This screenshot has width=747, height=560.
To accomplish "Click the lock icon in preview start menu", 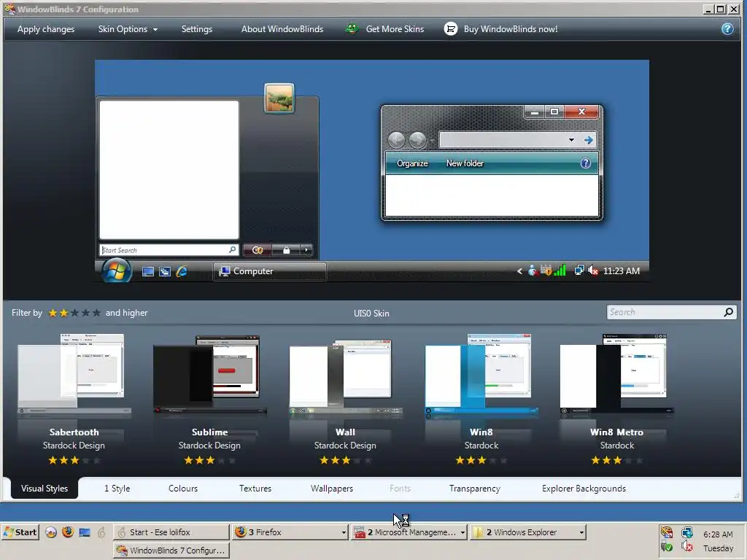I will pos(286,250).
